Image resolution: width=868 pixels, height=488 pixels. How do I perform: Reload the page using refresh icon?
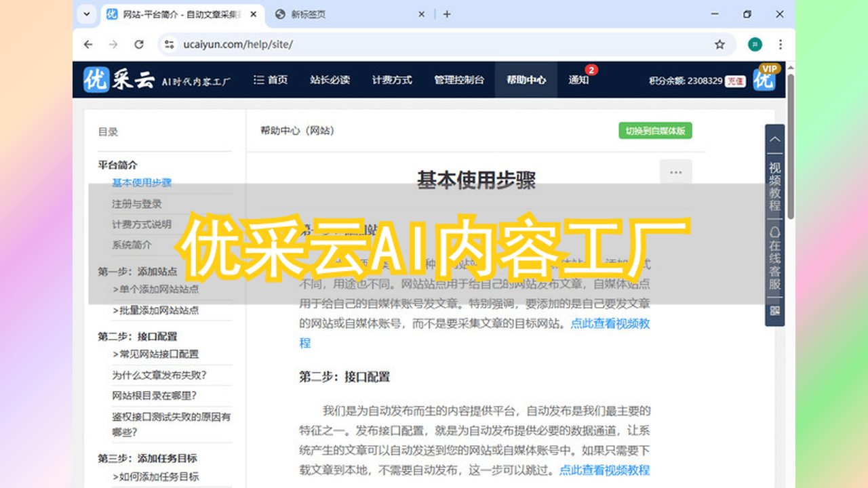[x=139, y=45]
